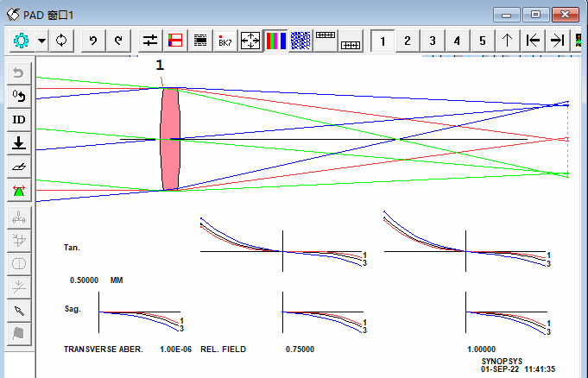Select configuration button 1
Viewport: 588px width, 378px height.
383,41
